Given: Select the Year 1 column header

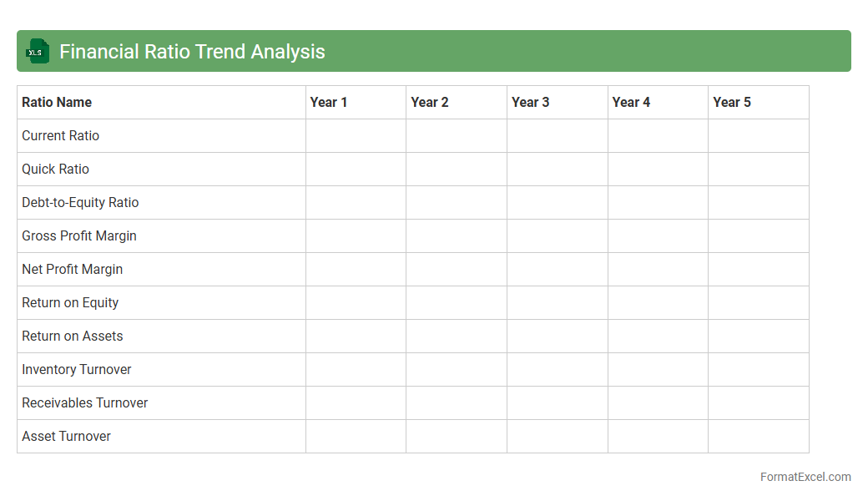Looking at the screenshot, I should [x=329, y=102].
